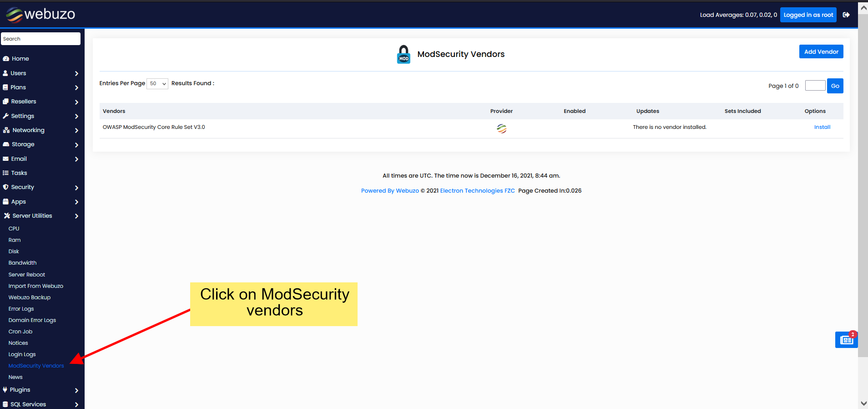Expand the Security menu chevron
This screenshot has height=409, width=868.
point(76,188)
